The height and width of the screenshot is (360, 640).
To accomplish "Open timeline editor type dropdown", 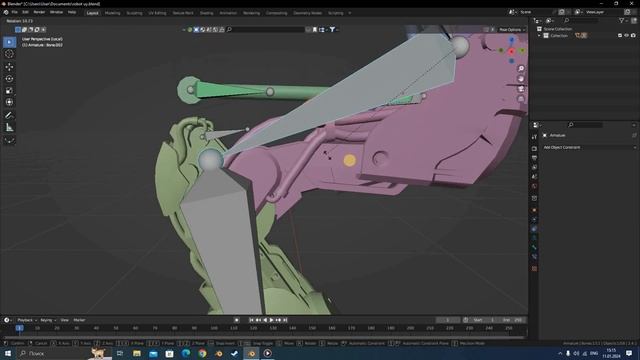I will point(8,320).
